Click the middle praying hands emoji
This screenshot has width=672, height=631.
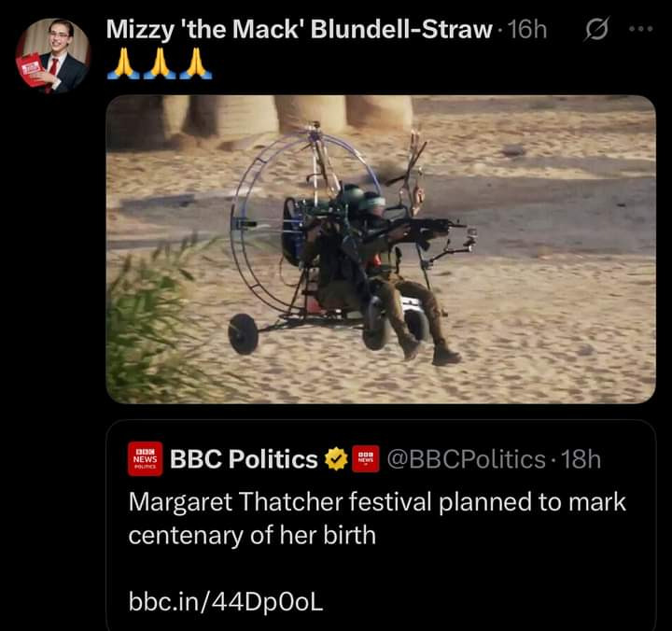[160, 63]
